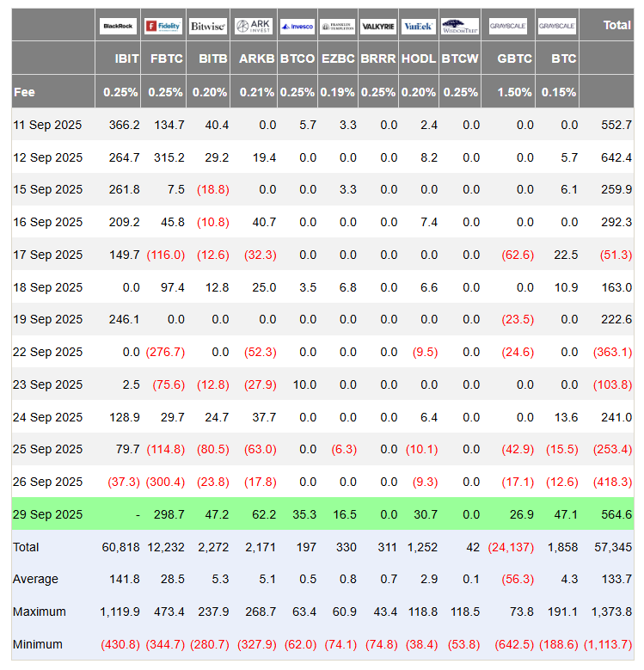Click the Maximum row label
Screen dimensions: 644x670
pos(40,612)
